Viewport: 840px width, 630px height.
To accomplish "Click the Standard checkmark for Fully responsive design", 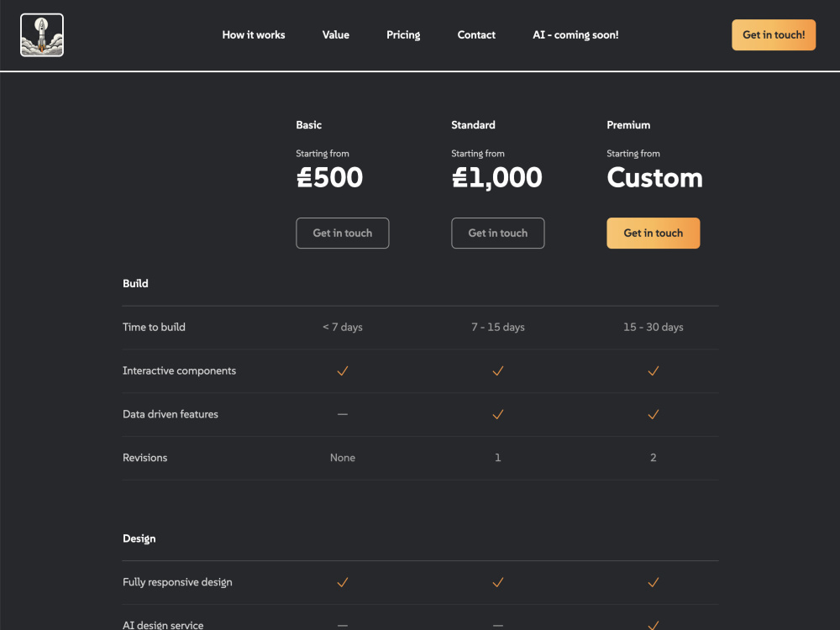I will 497,582.
